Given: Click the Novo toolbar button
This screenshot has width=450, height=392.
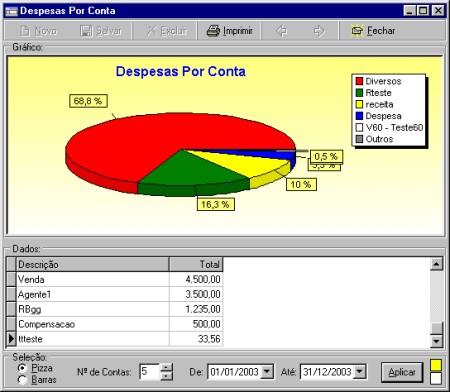Looking at the screenshot, I should (38, 31).
